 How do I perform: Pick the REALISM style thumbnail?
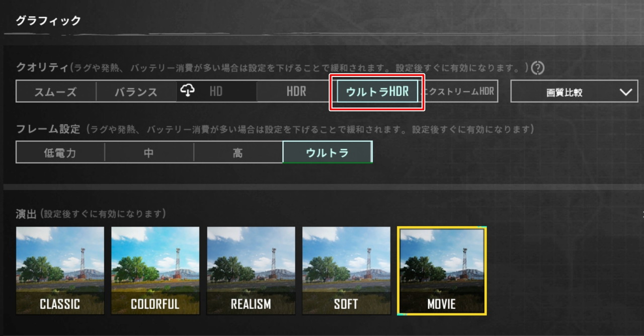point(251,271)
